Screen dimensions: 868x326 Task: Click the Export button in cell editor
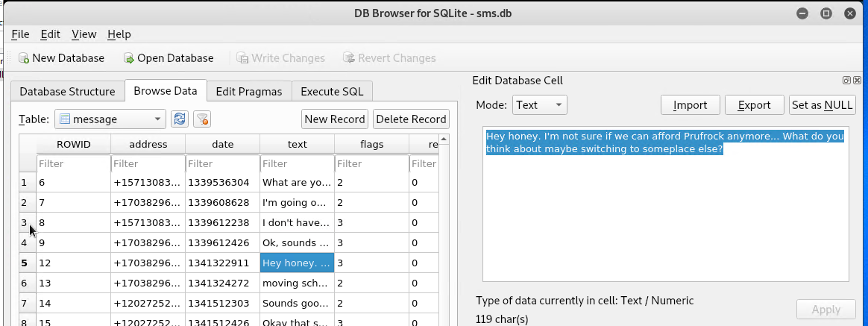click(755, 104)
